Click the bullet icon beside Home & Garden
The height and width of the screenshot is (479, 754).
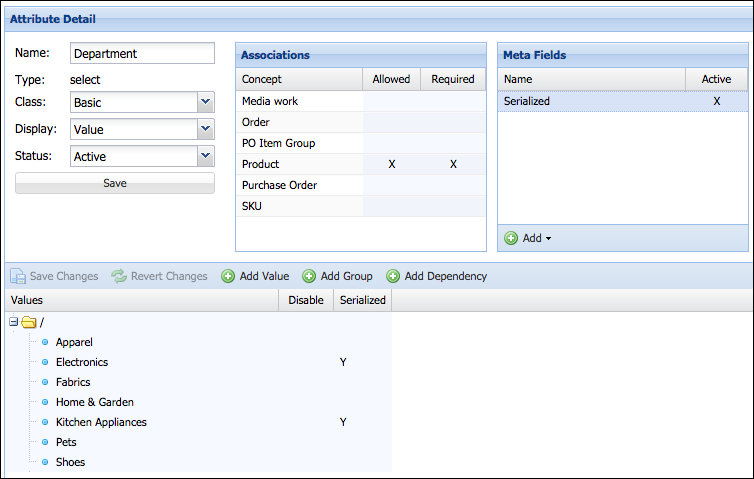coord(45,402)
